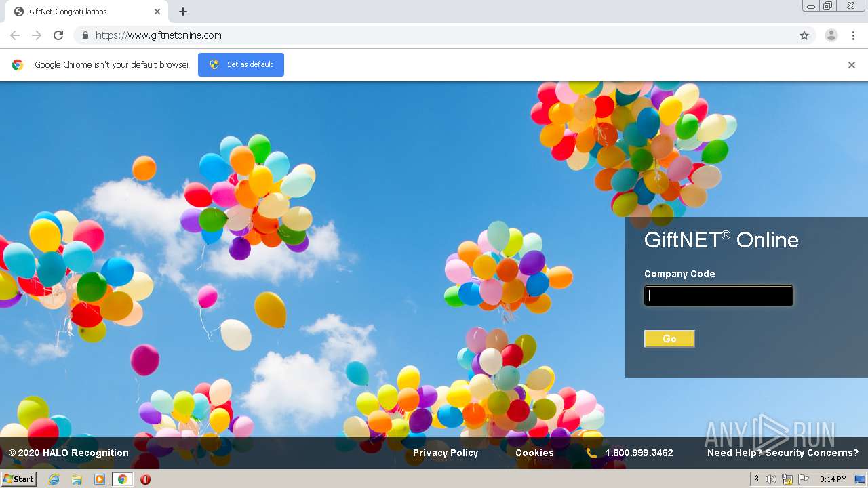Screen dimensions: 868x488
Task: Click the phone handset icon in footer
Action: (x=591, y=453)
